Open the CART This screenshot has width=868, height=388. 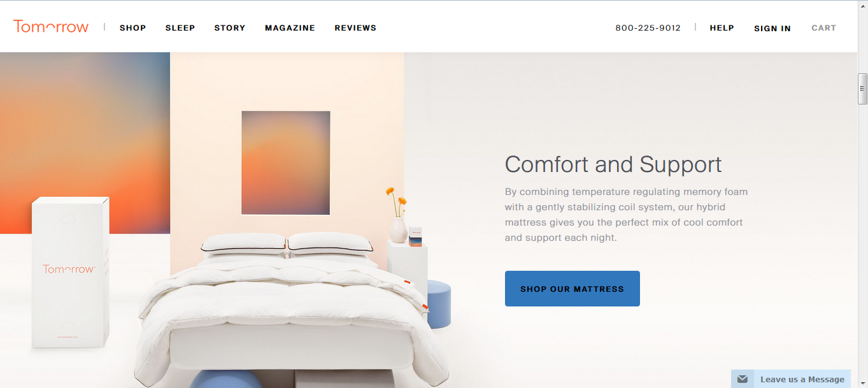[823, 28]
